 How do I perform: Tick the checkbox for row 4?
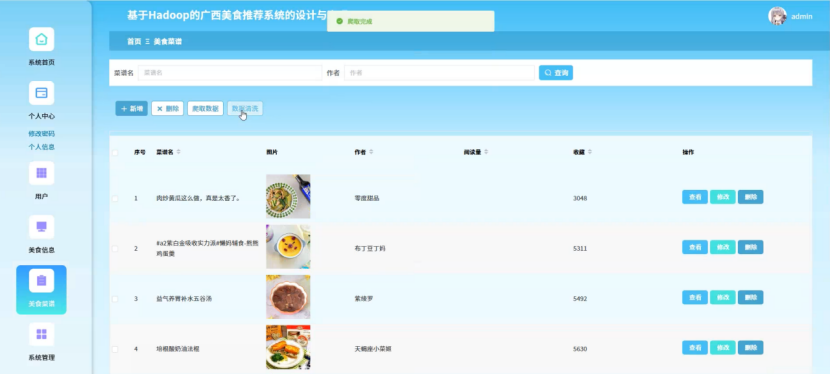pyautogui.click(x=115, y=349)
